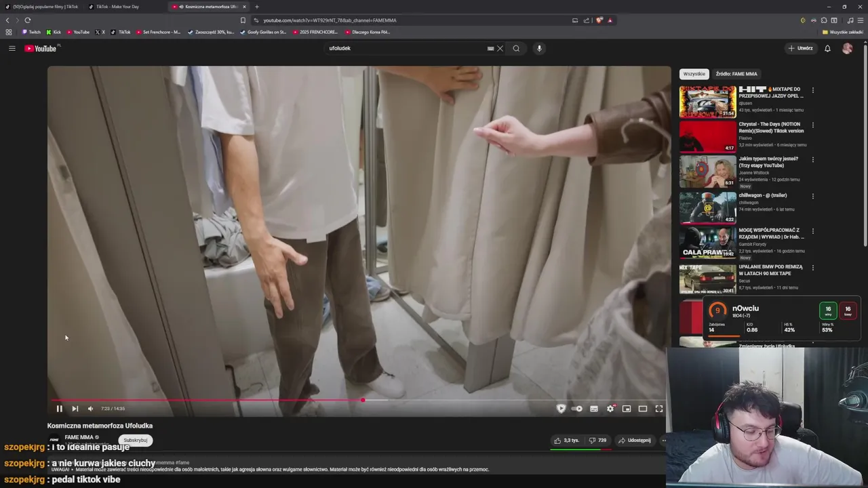
Task: Share video via Udostępnij button
Action: (x=635, y=441)
